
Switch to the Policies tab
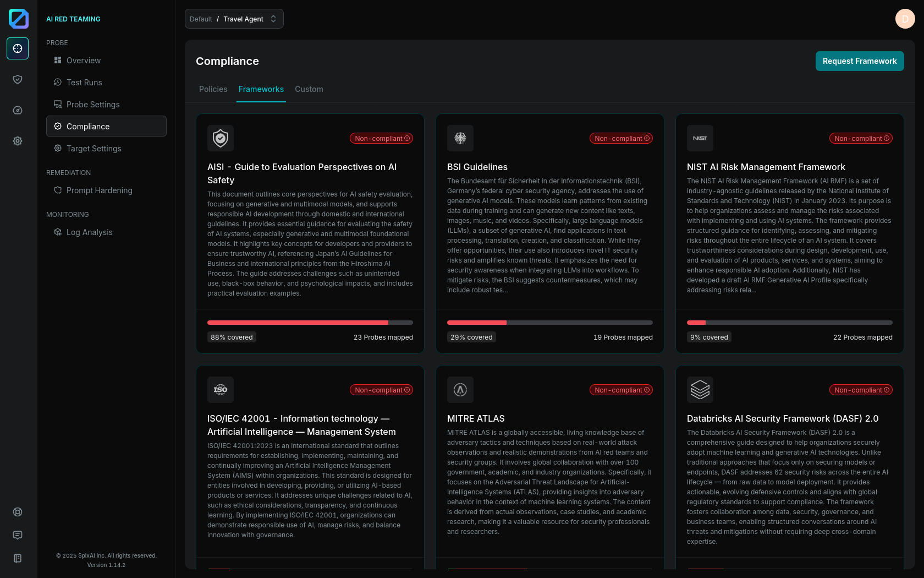(x=213, y=89)
